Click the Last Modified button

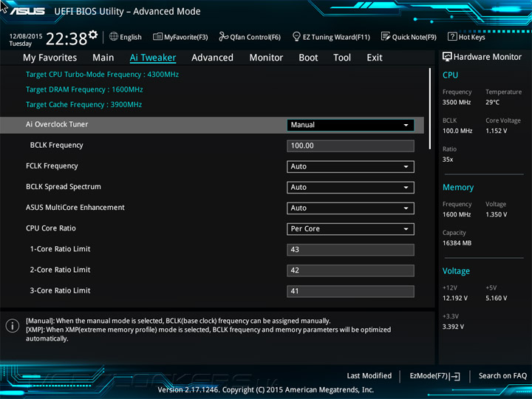[x=369, y=376]
